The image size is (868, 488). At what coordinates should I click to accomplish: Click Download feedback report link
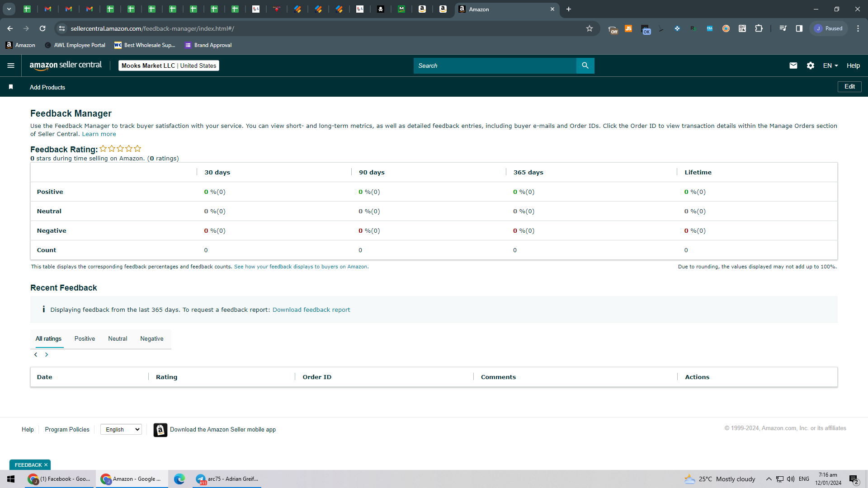[x=311, y=310]
